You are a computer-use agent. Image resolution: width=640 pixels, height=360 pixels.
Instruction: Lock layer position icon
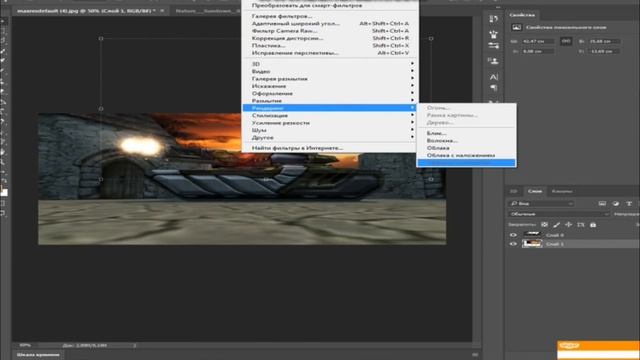pyautogui.click(x=568, y=224)
